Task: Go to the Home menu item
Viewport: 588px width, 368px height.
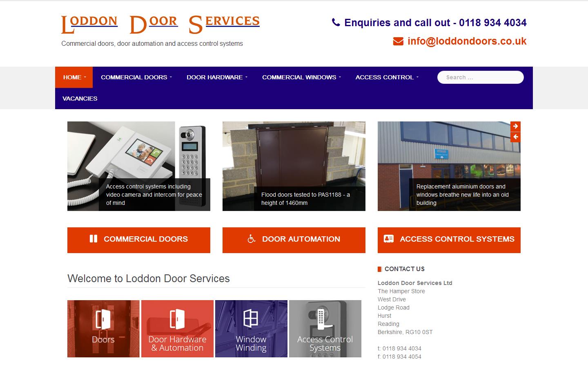Action: (x=74, y=77)
